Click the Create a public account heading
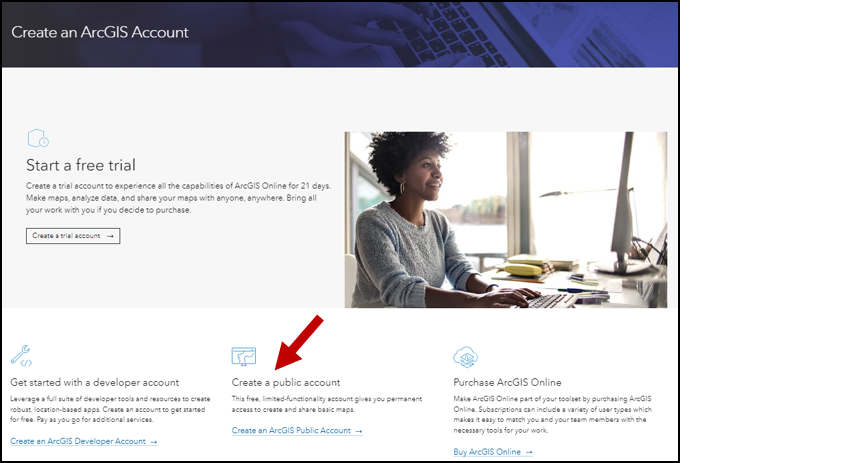 (x=286, y=382)
